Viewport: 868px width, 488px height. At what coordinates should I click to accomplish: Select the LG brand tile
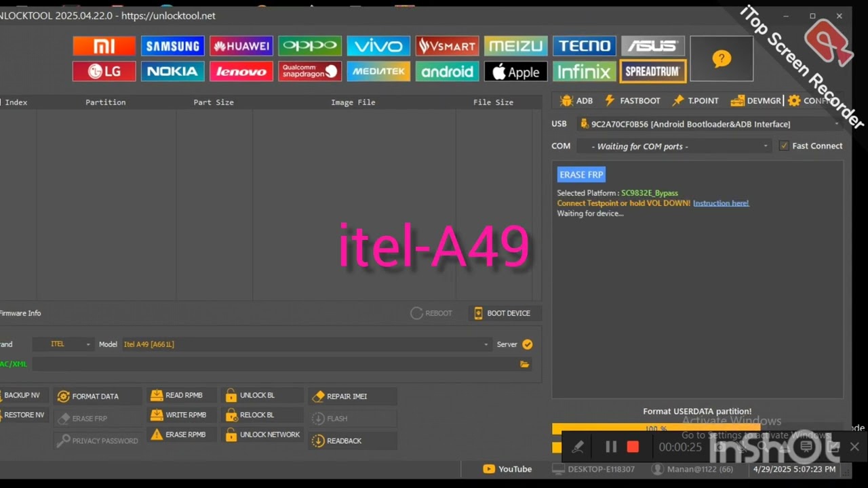[x=104, y=71]
